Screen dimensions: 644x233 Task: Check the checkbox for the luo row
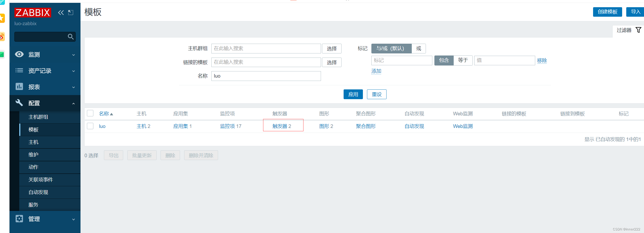point(90,126)
